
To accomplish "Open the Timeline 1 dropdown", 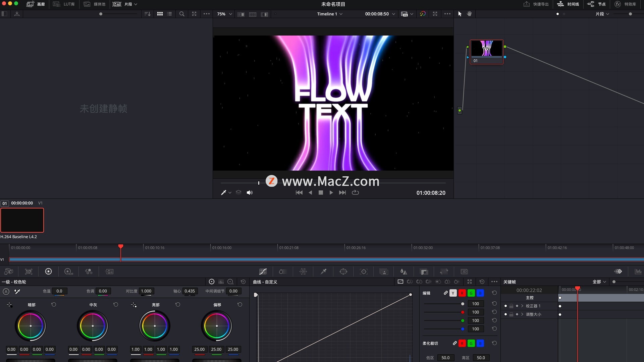I will click(330, 14).
